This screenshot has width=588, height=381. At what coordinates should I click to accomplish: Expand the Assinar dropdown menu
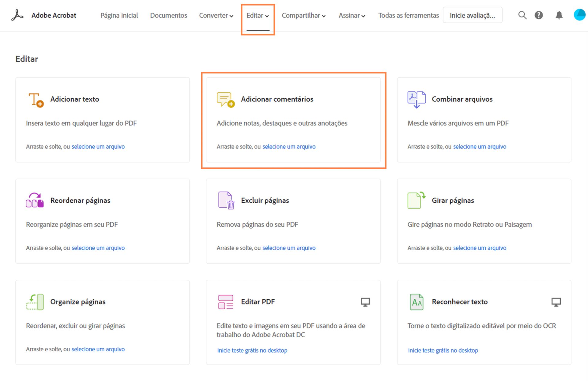352,15
